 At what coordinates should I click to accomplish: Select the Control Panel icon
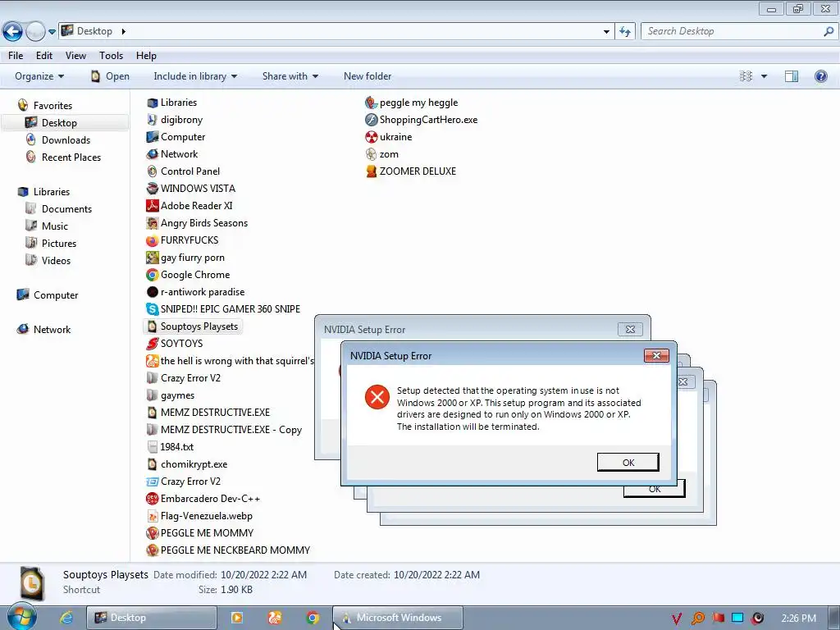click(152, 171)
